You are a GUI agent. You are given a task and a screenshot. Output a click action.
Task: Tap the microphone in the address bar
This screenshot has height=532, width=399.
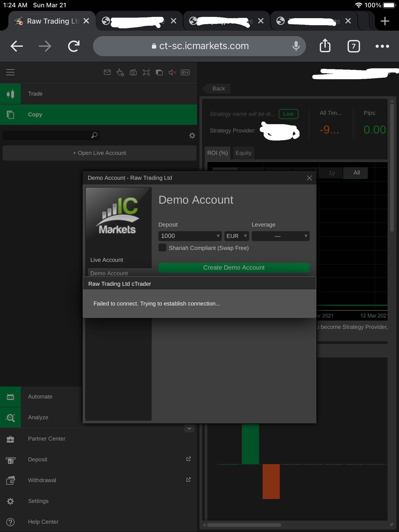click(x=296, y=46)
